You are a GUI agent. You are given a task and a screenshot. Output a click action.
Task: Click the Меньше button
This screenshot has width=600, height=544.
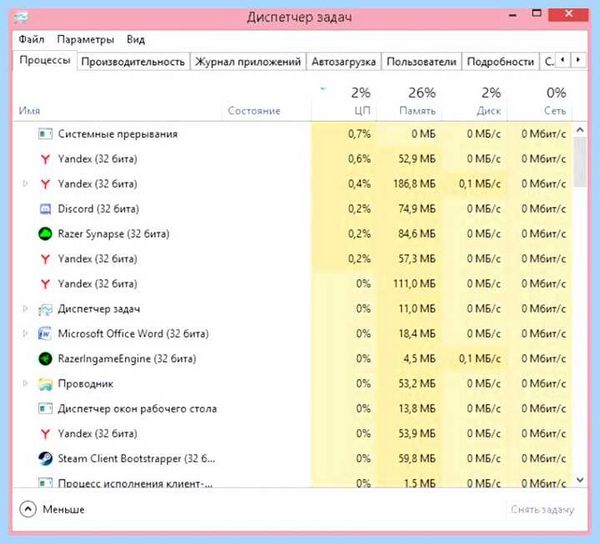click(64, 510)
